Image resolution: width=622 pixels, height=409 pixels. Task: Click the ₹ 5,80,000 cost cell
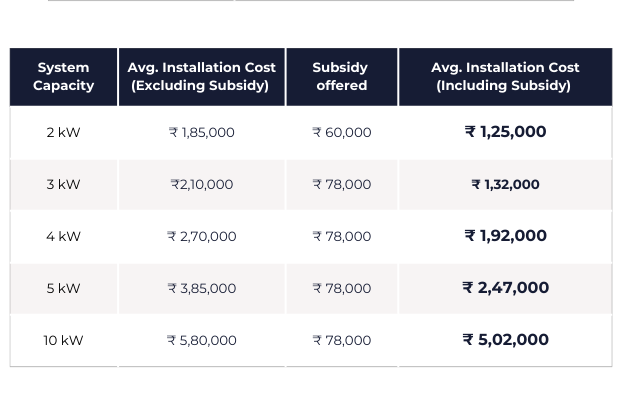pos(201,340)
